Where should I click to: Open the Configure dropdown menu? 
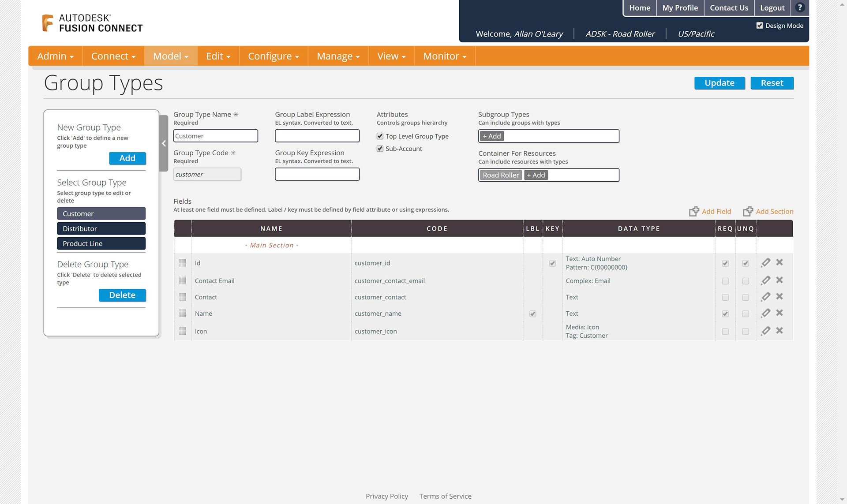pos(273,56)
